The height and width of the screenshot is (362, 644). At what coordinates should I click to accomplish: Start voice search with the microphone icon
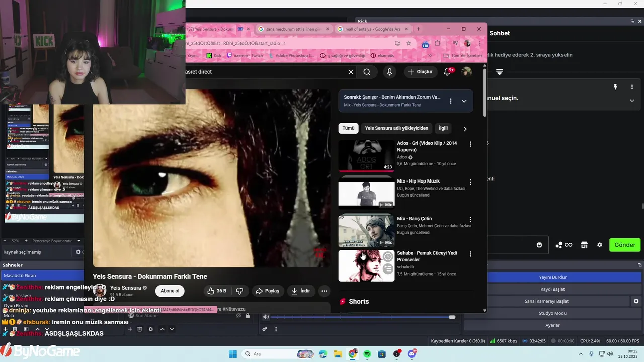pos(389,72)
